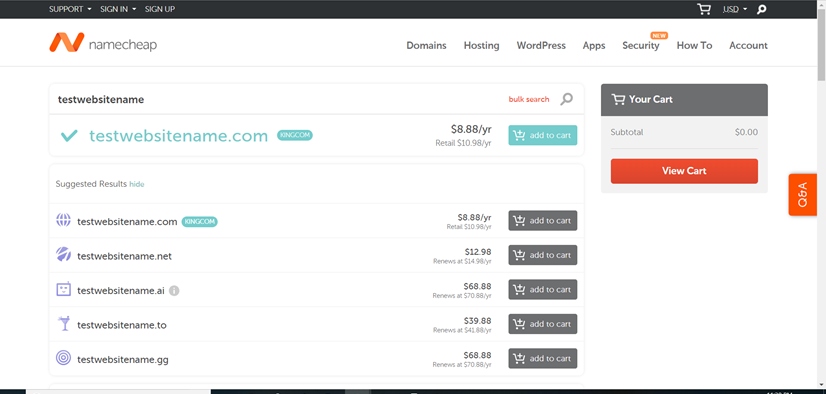This screenshot has width=826, height=394.
Task: Click the testwebsitename.to domain name
Action: point(122,326)
